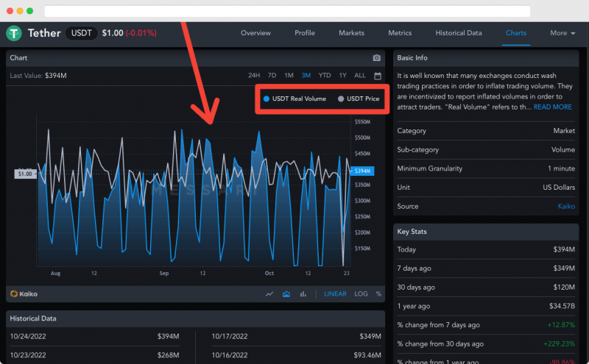Set chart range to ALL
Viewport: 589px width, 364px height.
click(360, 76)
